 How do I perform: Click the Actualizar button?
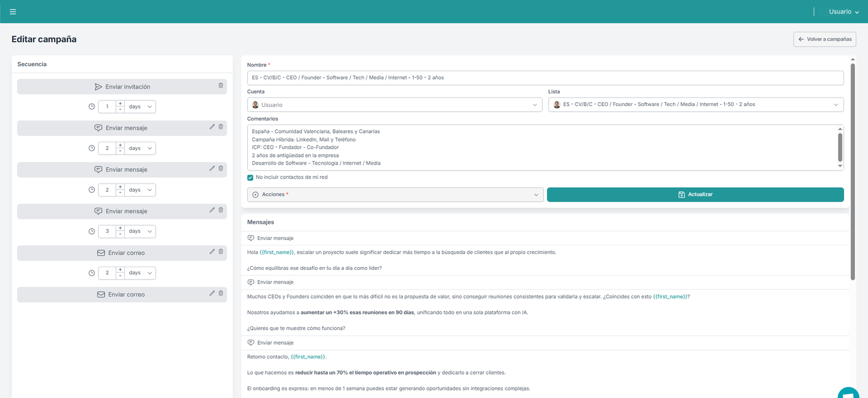pyautogui.click(x=695, y=194)
